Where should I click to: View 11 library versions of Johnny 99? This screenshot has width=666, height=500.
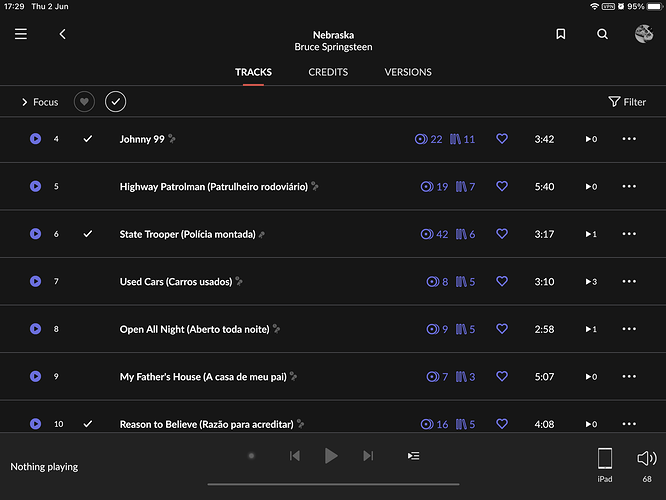(x=462, y=139)
